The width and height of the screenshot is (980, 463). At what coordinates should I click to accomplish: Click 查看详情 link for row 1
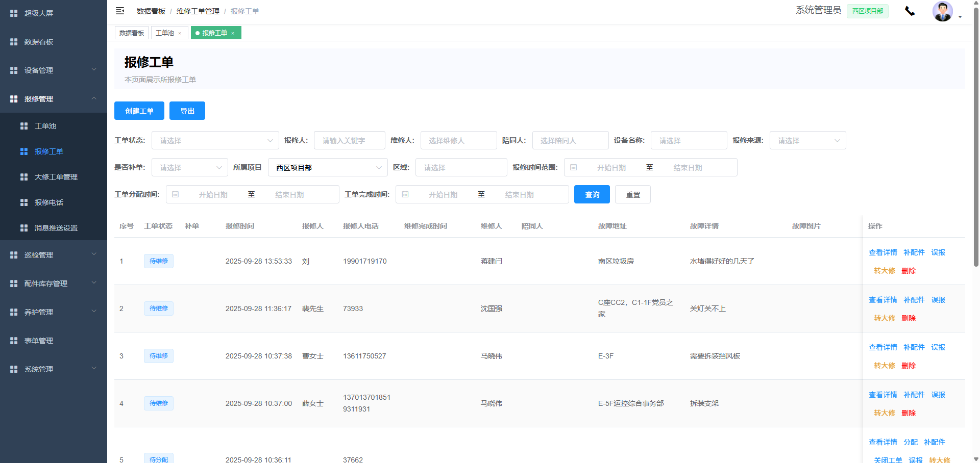click(883, 252)
